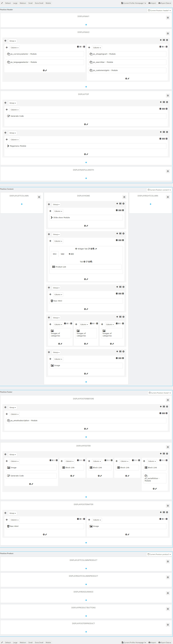Open Current Profile: Homepage 1 dropdown at top

point(133,3)
